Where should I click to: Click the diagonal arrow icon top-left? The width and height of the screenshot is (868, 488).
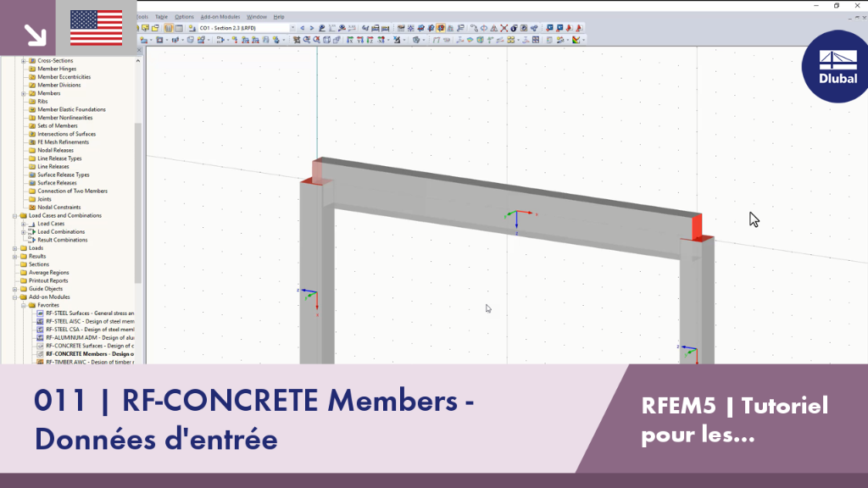pyautogui.click(x=35, y=35)
